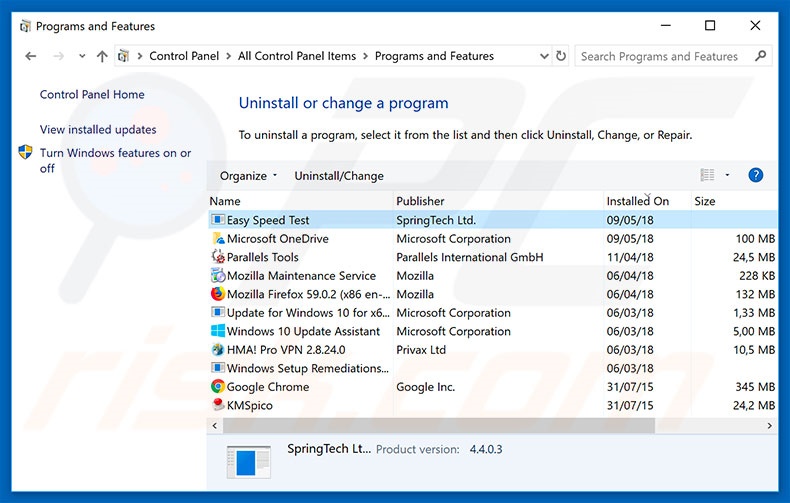The height and width of the screenshot is (503, 790).
Task: Click the Windows 10 Update Assistant icon
Action: [x=218, y=331]
